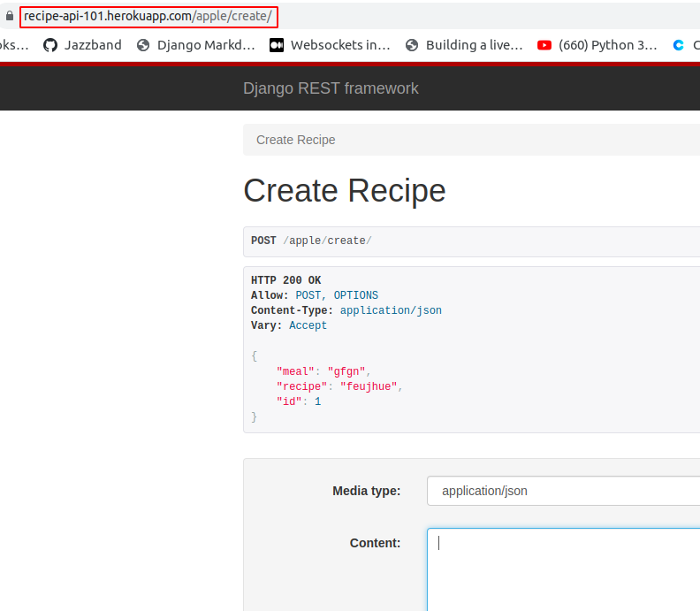Open the Django REST framework header link
Screen dimensions: 700x611
[331, 88]
